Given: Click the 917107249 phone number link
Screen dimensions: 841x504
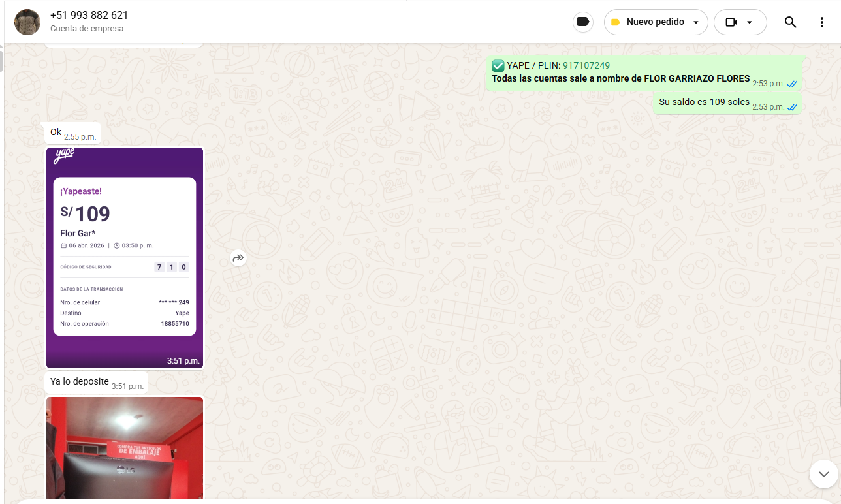Looking at the screenshot, I should pos(586,65).
